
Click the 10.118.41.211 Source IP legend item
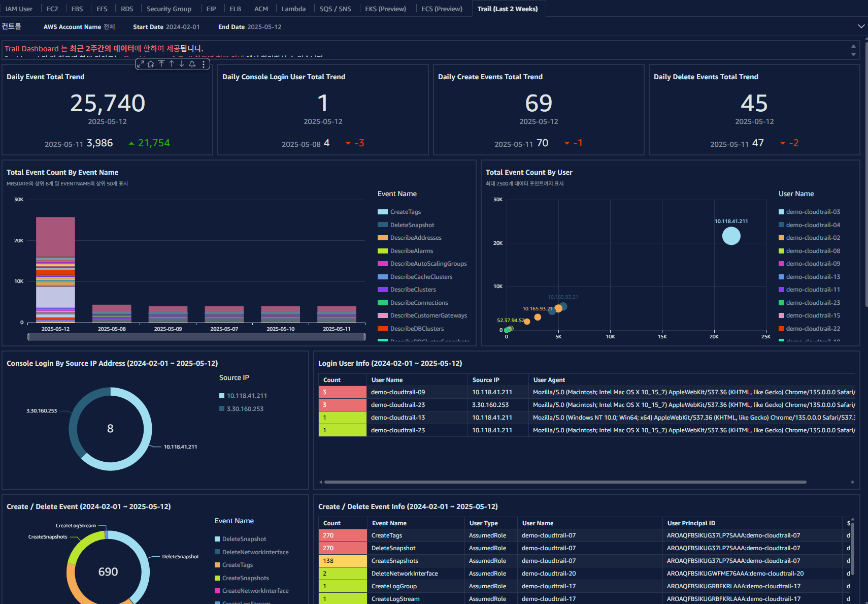click(x=243, y=396)
